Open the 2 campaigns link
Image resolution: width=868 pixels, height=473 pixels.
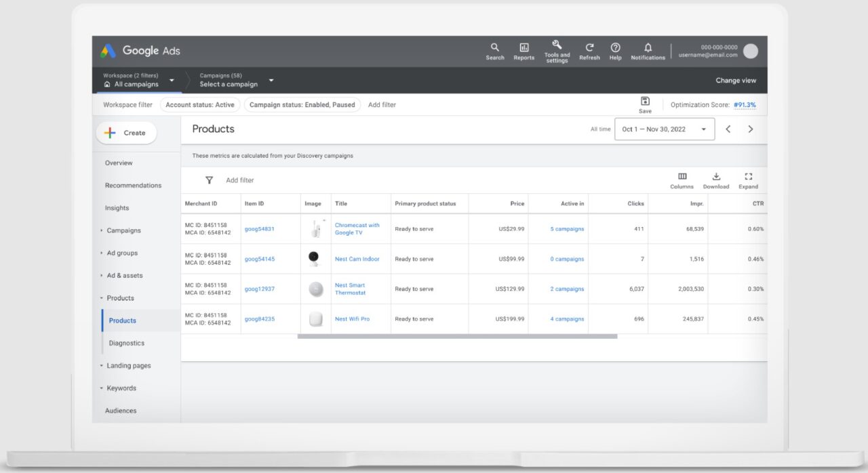coord(567,289)
